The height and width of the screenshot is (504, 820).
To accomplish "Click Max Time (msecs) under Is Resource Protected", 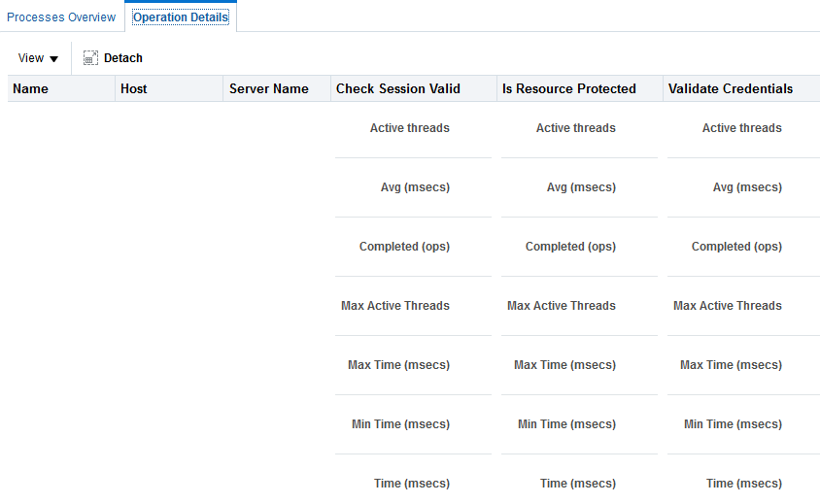I will (x=564, y=365).
